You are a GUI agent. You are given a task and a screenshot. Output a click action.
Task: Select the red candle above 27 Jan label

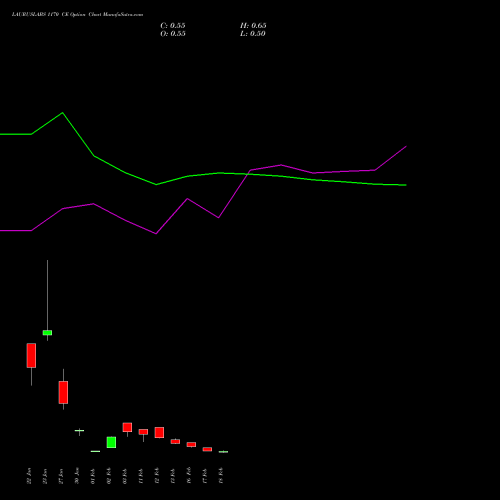coord(63,392)
